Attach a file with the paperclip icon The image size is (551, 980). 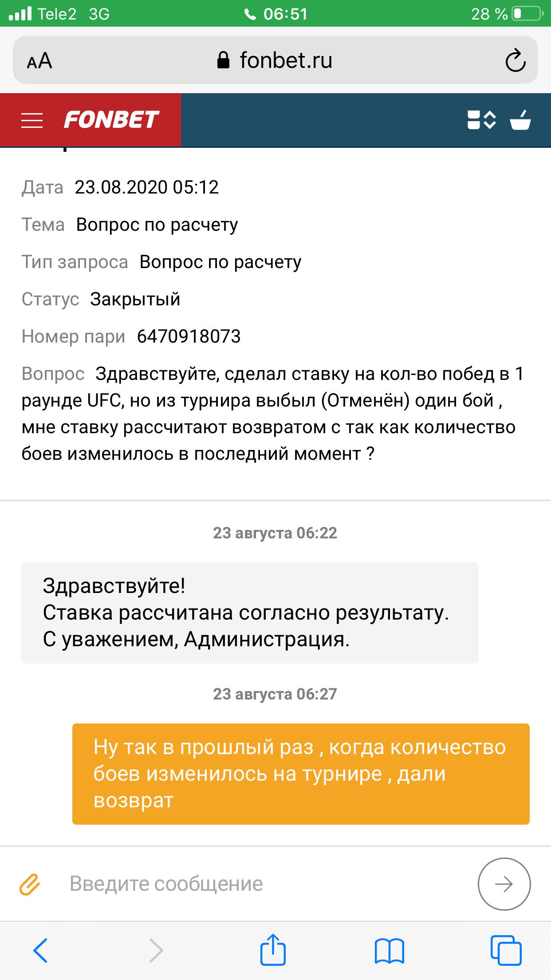30,884
